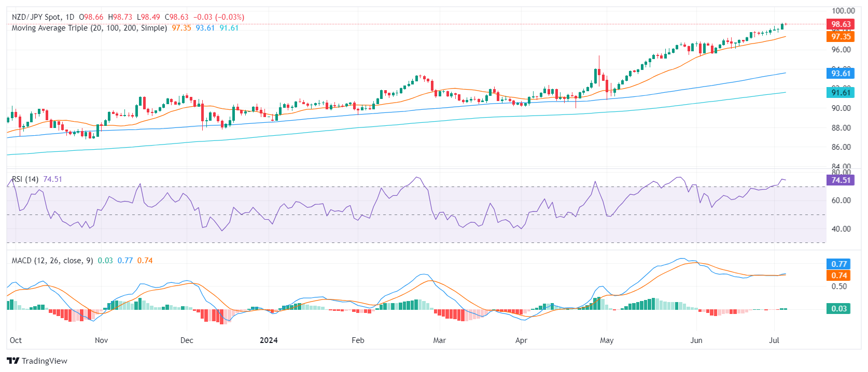Click the 60.00 level on RSI axis
The image size is (868, 372).
click(x=841, y=201)
